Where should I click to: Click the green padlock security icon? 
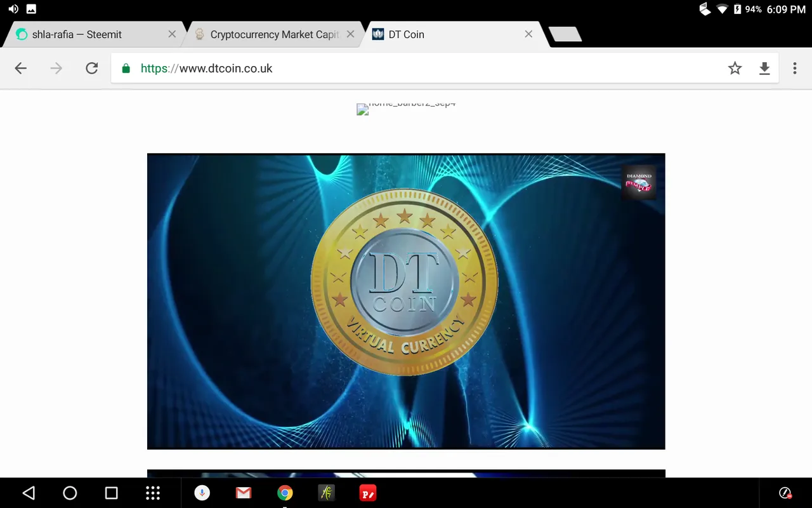(x=126, y=69)
